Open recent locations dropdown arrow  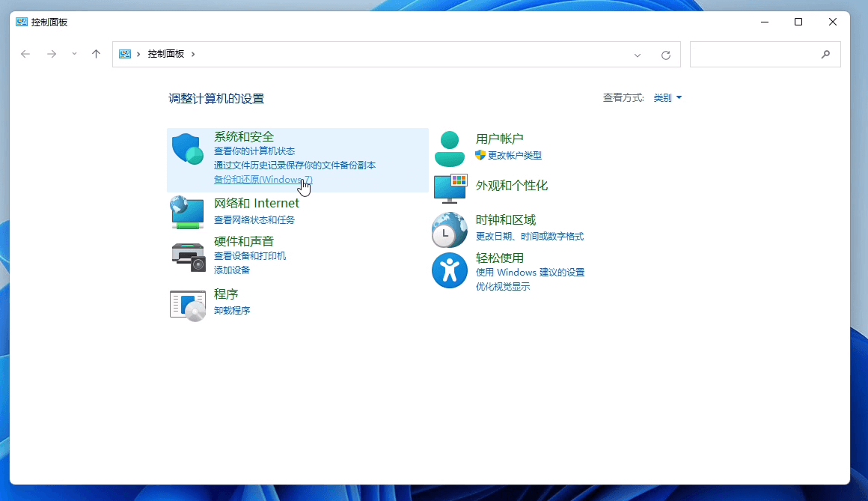[x=74, y=54]
